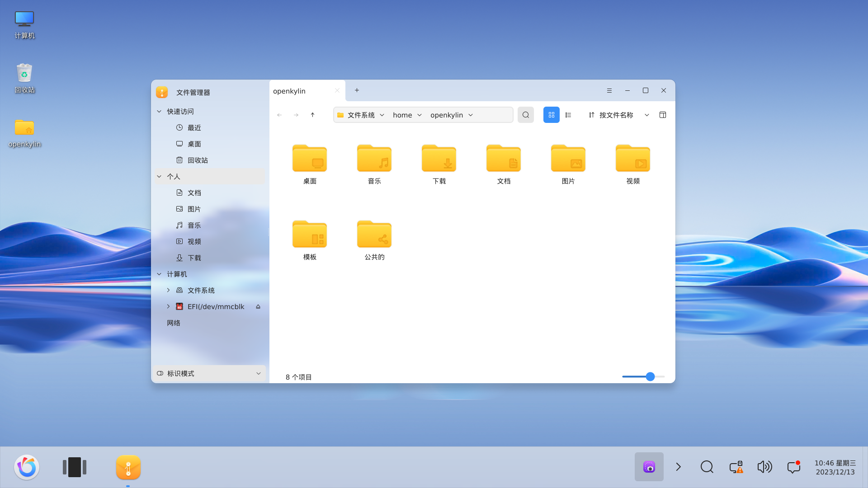Go forward to next folder
The width and height of the screenshot is (868, 488).
coord(296,115)
